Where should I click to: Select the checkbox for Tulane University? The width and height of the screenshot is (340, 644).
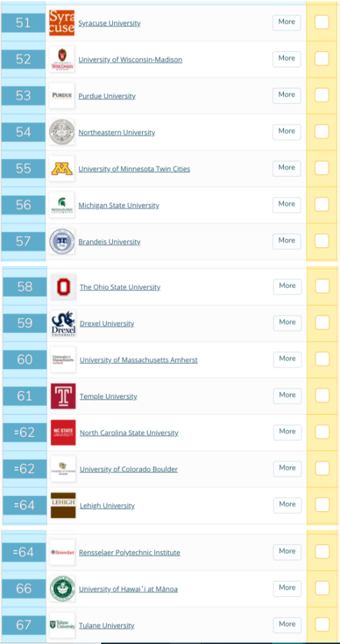(323, 625)
